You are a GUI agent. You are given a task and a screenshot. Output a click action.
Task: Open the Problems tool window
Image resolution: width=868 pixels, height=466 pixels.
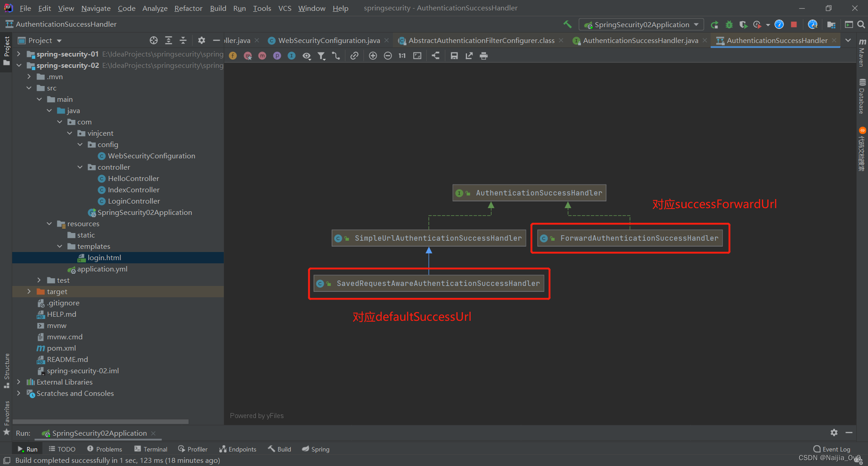(104, 449)
